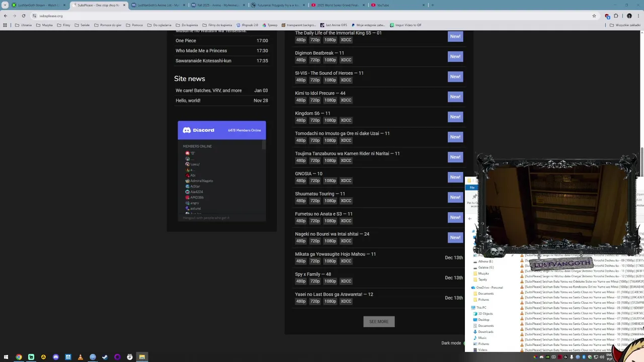Click the Discord members list scrollbar
Image resolution: width=644 pixels, height=362 pixels.
[263, 146]
